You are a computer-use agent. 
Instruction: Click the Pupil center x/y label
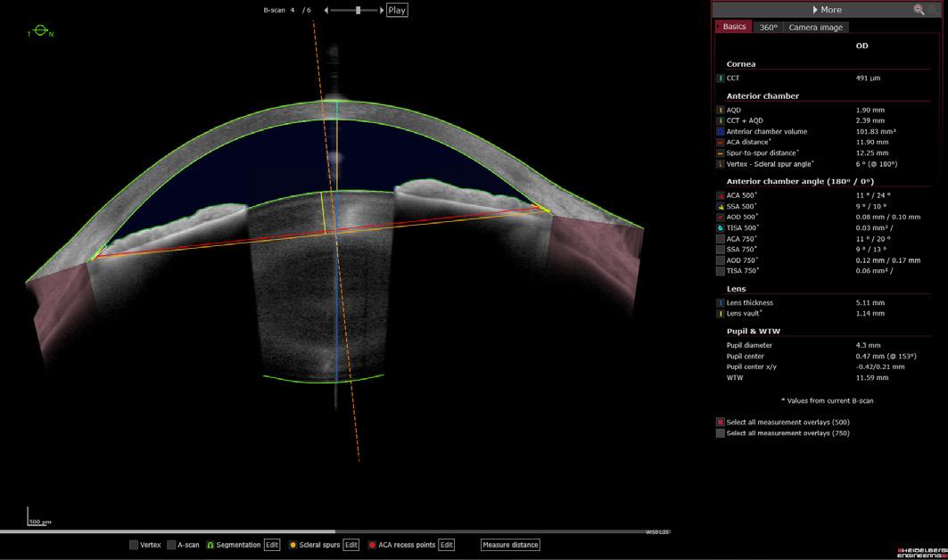pyautogui.click(x=752, y=367)
